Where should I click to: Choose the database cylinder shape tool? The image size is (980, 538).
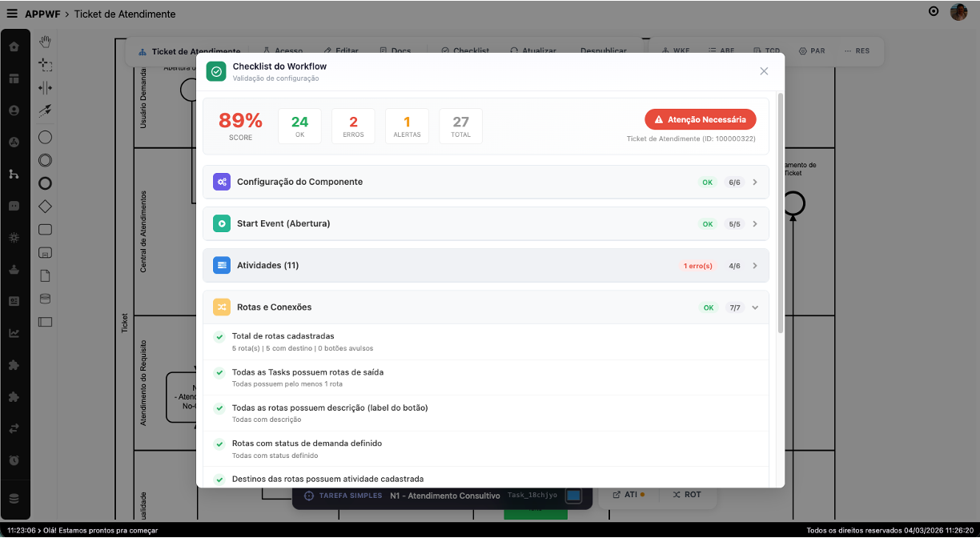point(44,297)
